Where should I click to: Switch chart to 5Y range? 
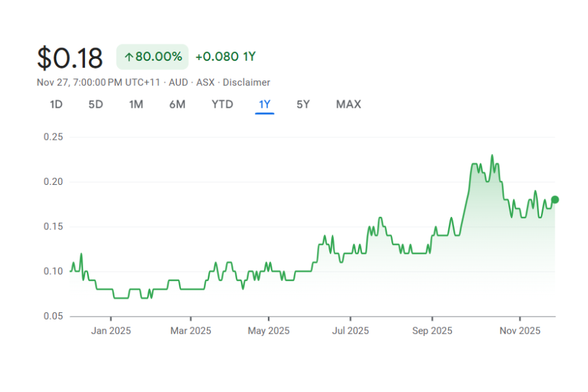coord(303,105)
